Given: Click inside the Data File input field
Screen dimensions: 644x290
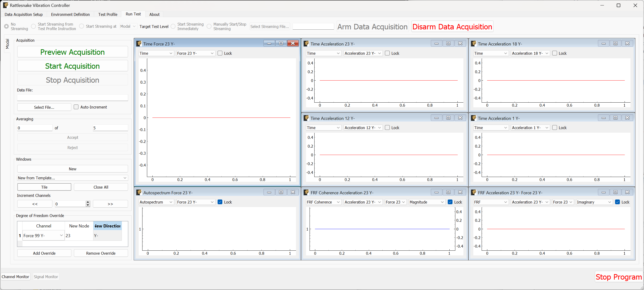Looking at the screenshot, I should [72, 98].
